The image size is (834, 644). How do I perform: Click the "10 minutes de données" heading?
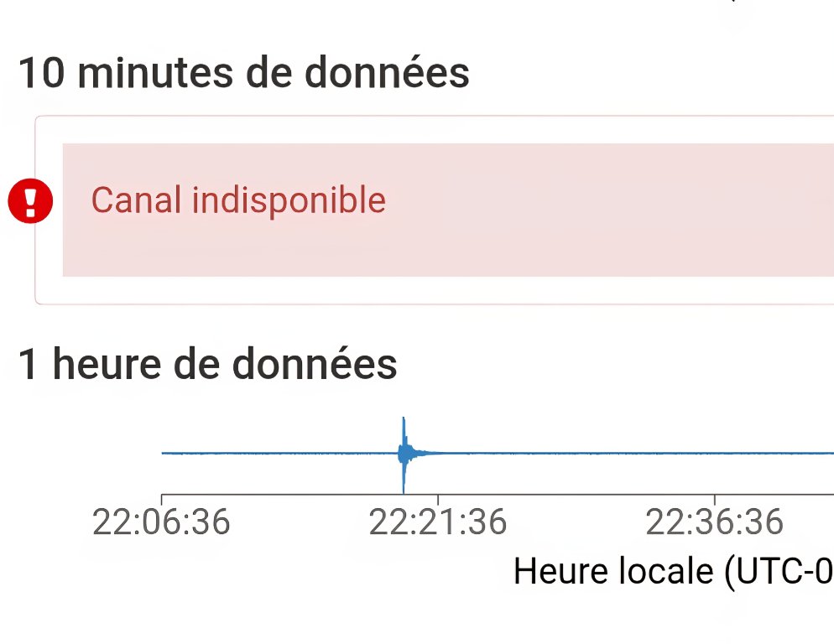(x=243, y=74)
